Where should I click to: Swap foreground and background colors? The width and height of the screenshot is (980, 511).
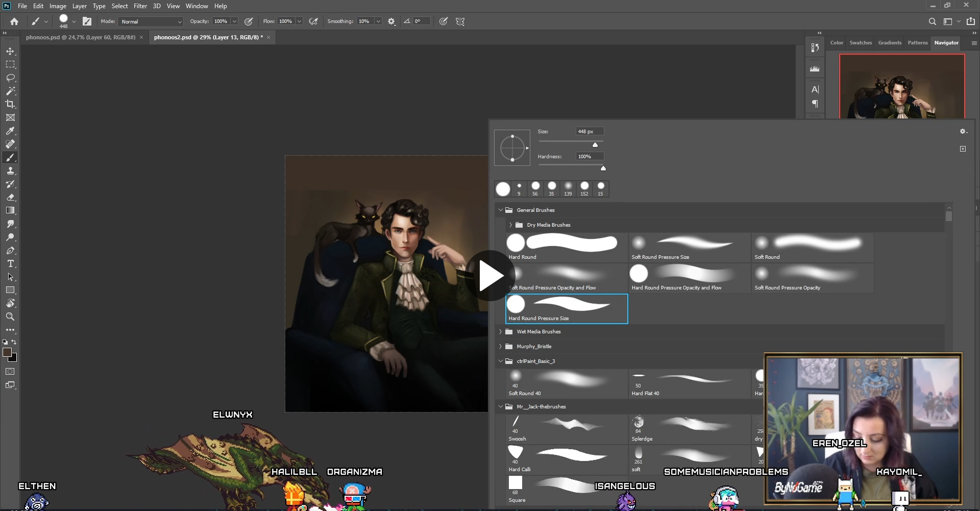[x=14, y=342]
